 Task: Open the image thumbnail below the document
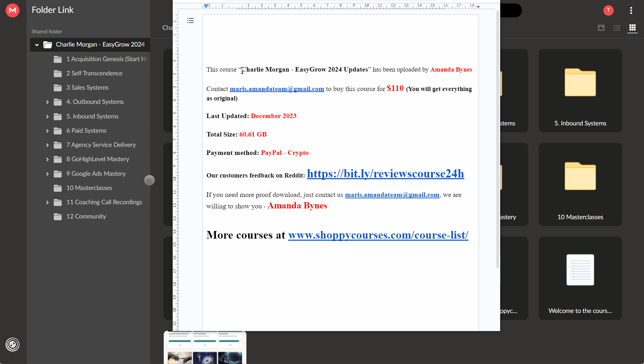point(205,347)
